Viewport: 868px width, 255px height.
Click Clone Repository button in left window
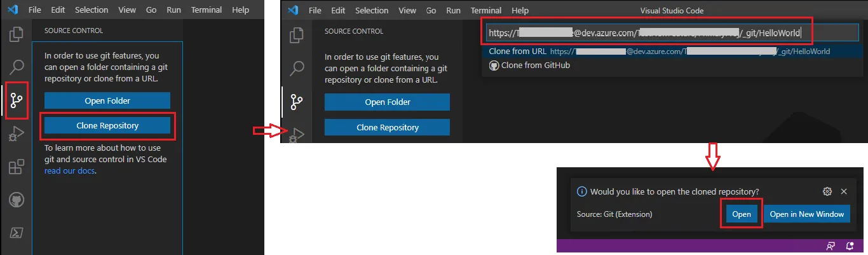tap(107, 126)
